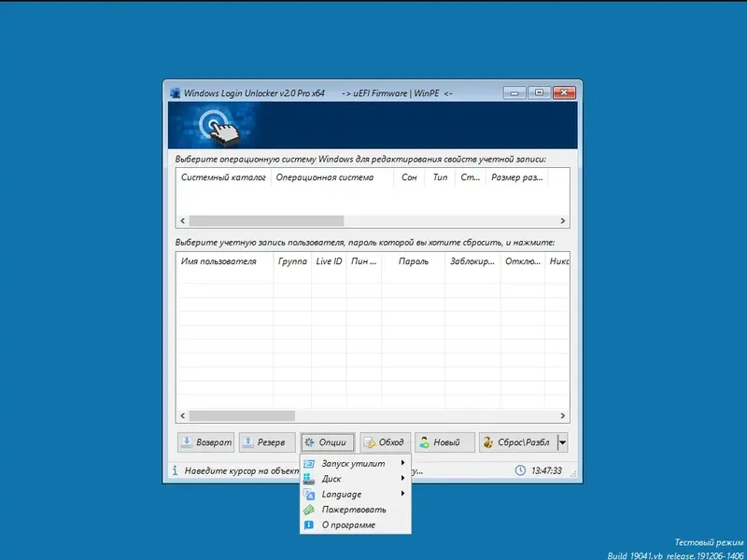
Task: Click the blue О программе info icon
Action: [309, 525]
